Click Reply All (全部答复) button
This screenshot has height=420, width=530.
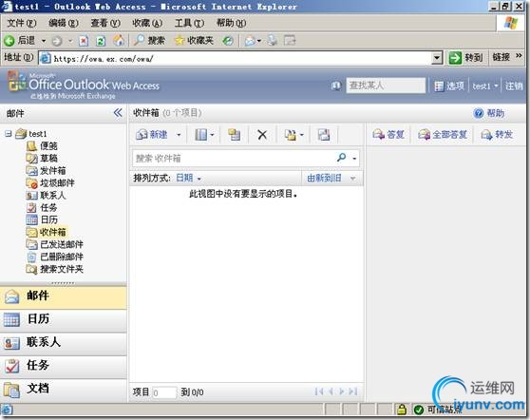pyautogui.click(x=443, y=135)
